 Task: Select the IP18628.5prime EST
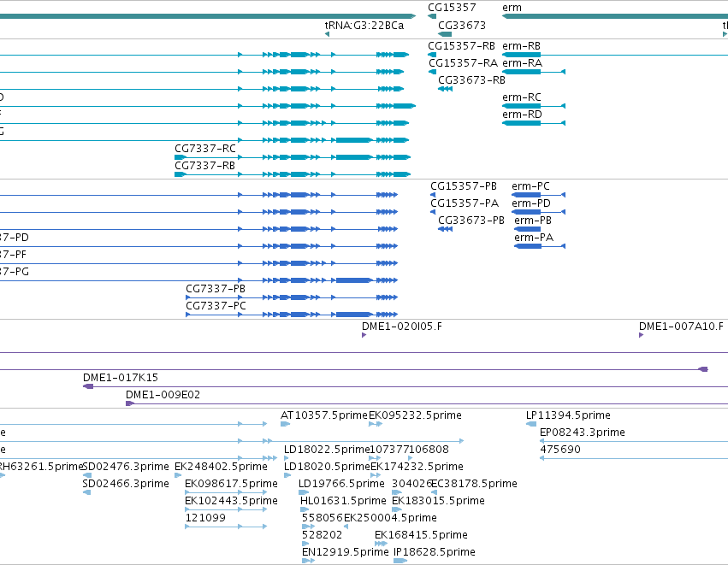400,562
